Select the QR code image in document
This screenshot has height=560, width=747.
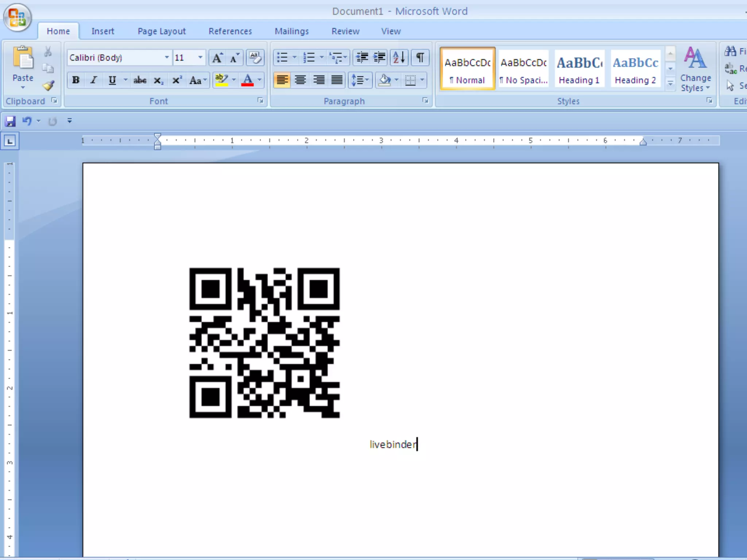(264, 343)
